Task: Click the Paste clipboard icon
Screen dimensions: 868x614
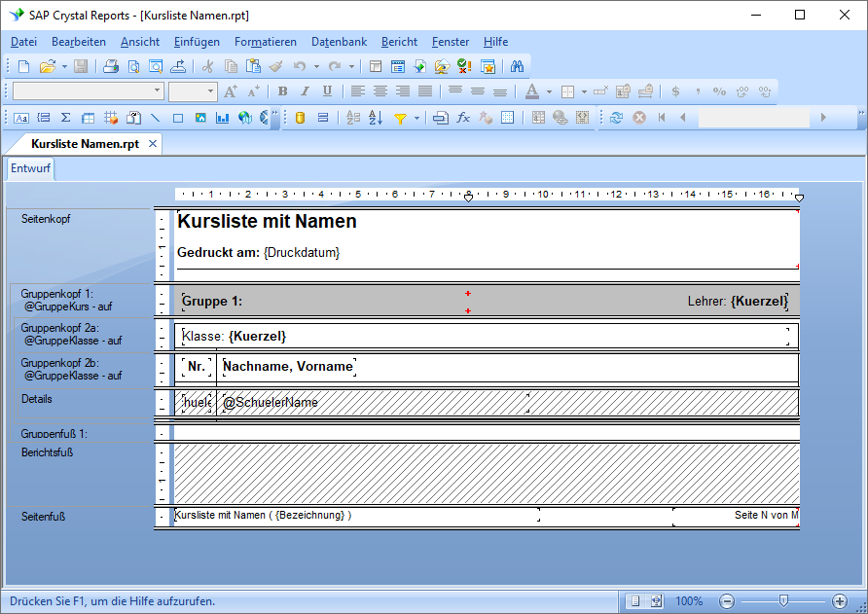Action: [x=254, y=67]
